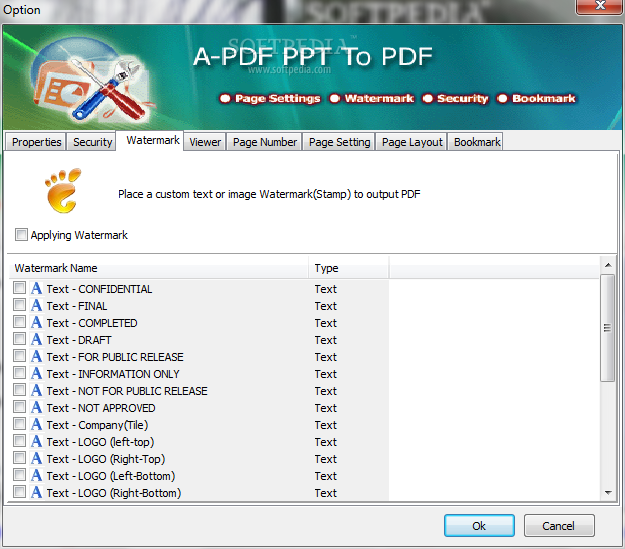
Task: Select checkbox for Text - FOR PUBLIC RELEASE
Action: point(20,356)
